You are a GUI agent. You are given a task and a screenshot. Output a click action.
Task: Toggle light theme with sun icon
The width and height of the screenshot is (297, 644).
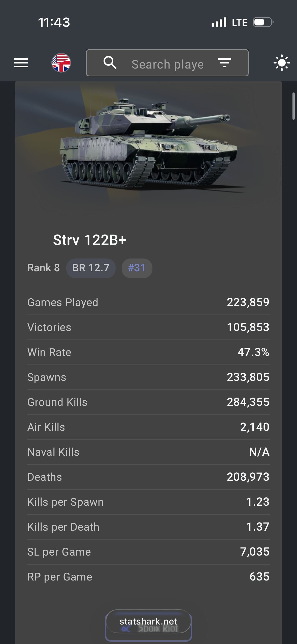(x=282, y=63)
